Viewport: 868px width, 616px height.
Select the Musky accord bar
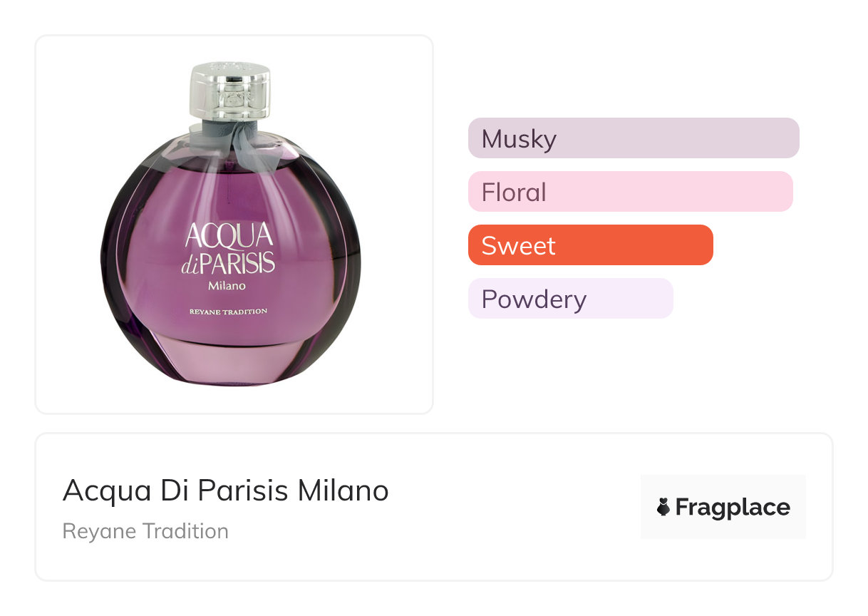click(634, 138)
